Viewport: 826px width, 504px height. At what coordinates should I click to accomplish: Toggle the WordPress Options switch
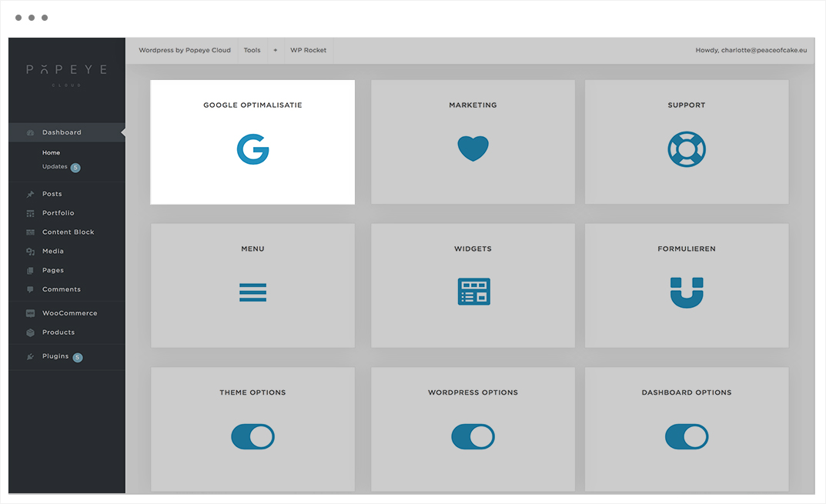[473, 436]
